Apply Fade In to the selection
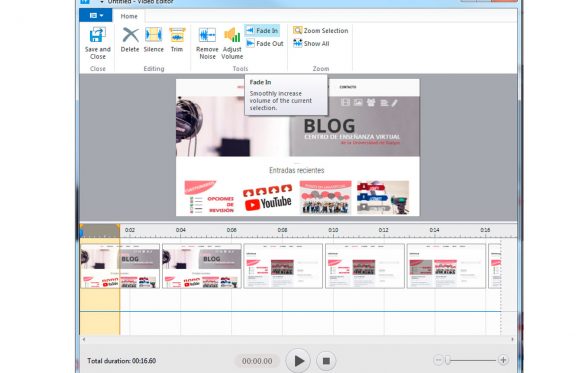 [262, 30]
